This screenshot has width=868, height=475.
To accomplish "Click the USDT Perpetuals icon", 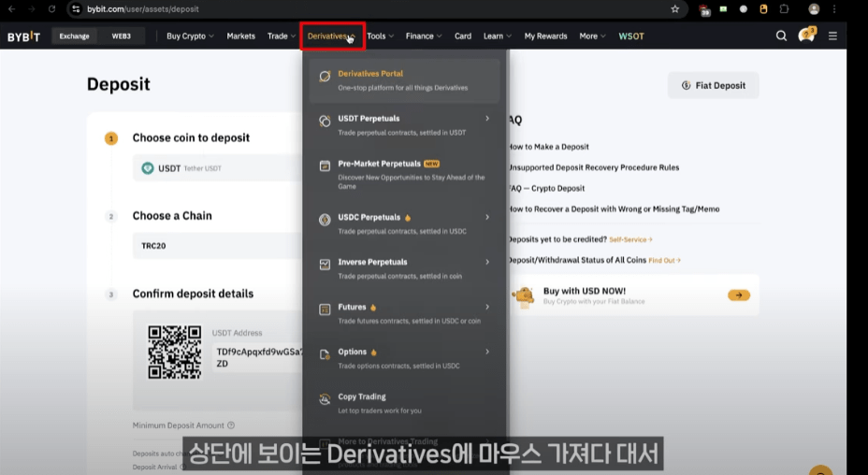I will pos(325,122).
